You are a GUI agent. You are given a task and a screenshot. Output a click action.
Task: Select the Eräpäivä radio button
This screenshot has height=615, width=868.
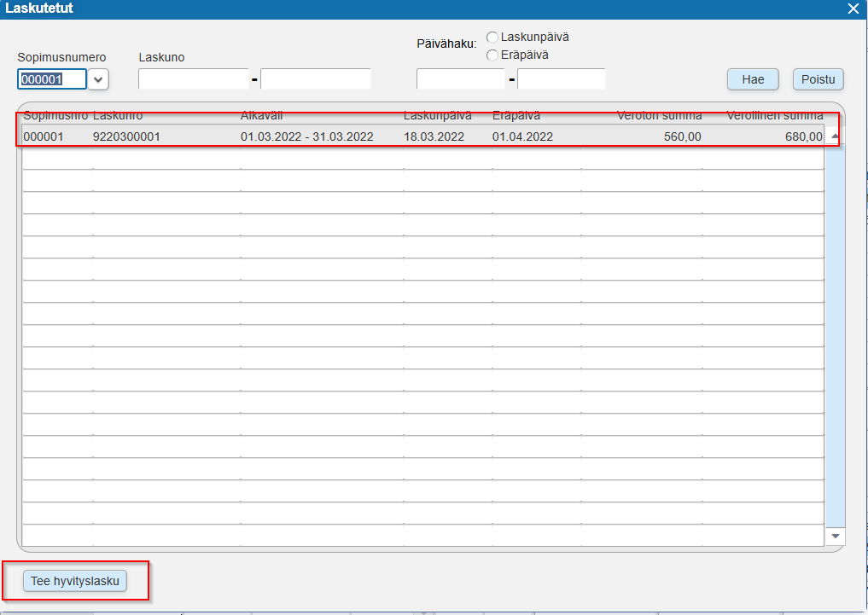pyautogui.click(x=492, y=55)
